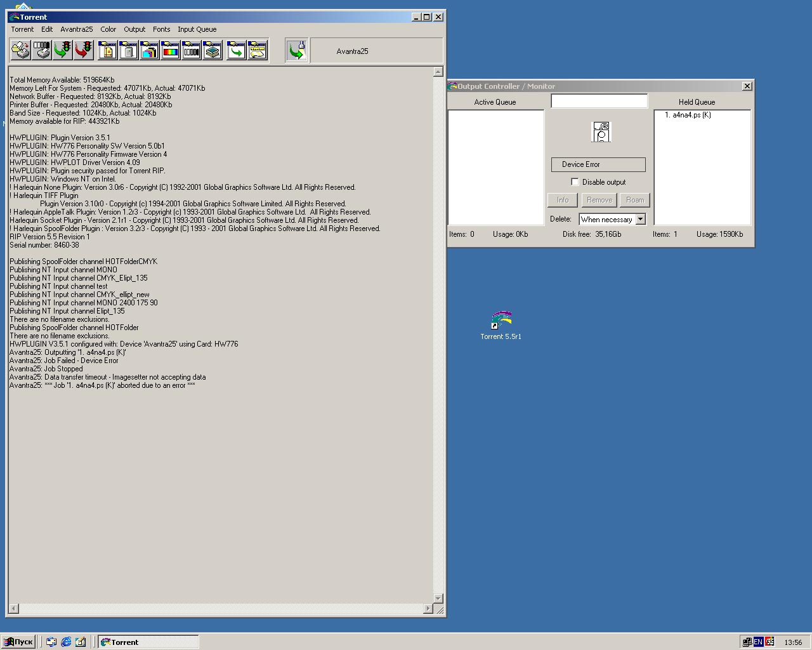
Task: Click the Roam button in Output Controller
Action: click(635, 200)
